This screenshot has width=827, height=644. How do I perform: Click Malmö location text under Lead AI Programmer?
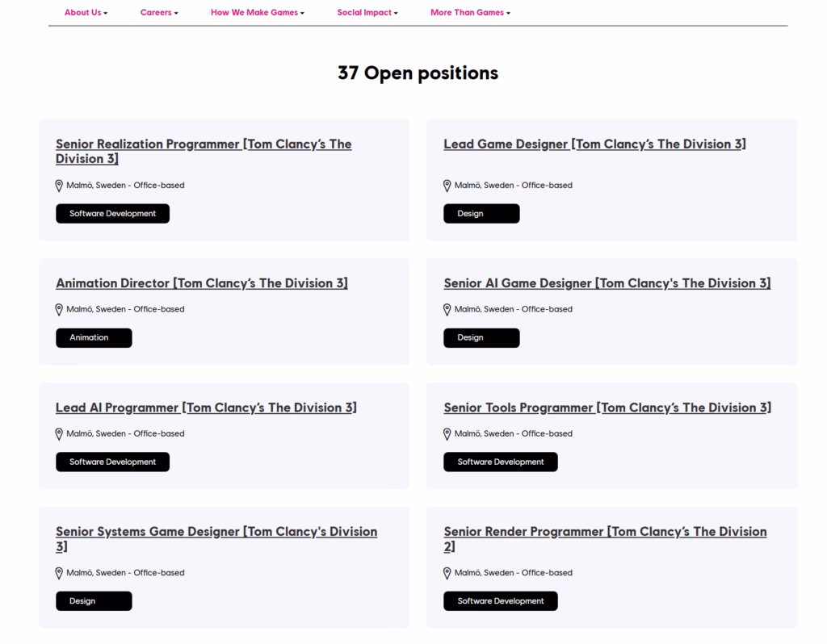coord(125,433)
